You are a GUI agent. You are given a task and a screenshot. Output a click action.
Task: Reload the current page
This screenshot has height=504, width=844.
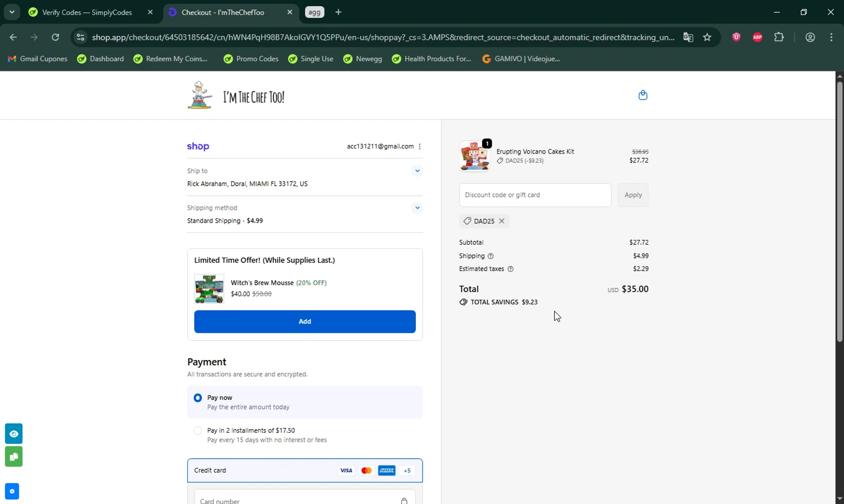[x=55, y=37]
